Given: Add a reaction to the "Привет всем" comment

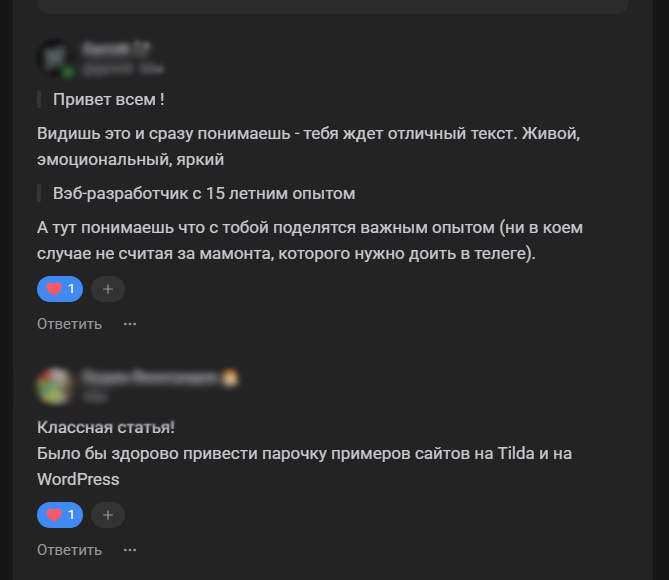Looking at the screenshot, I should tap(108, 289).
